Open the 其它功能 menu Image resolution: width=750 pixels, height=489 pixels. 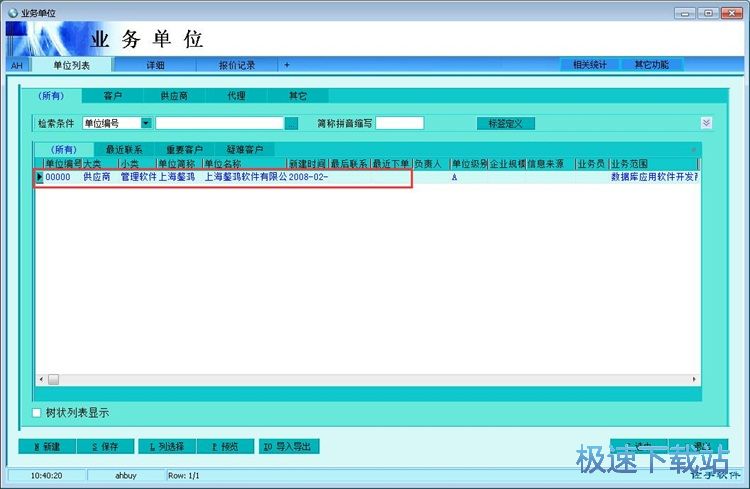click(651, 65)
